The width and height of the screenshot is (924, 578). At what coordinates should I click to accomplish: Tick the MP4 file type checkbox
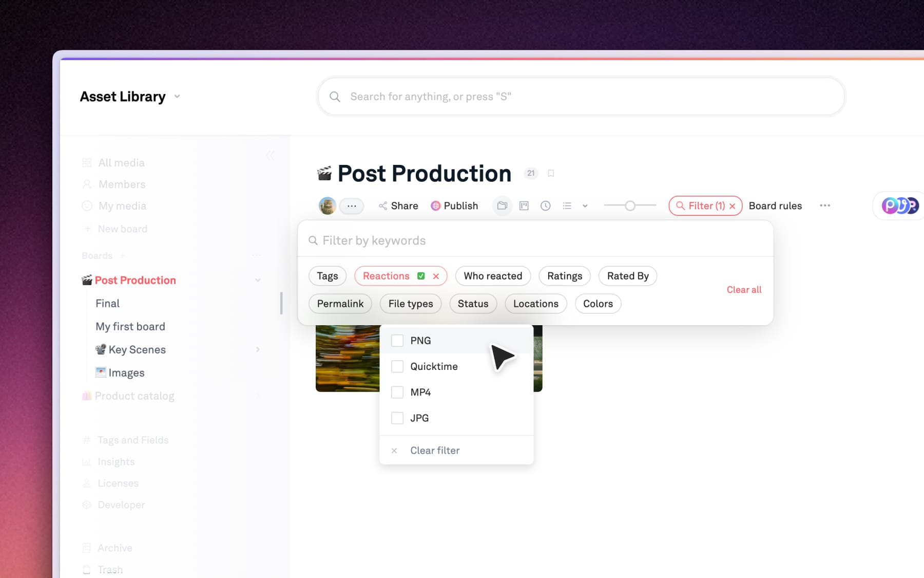tap(397, 393)
